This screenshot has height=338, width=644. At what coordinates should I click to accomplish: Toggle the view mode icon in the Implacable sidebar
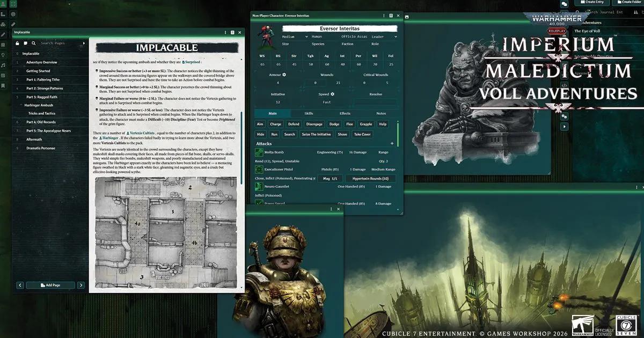coord(26,43)
